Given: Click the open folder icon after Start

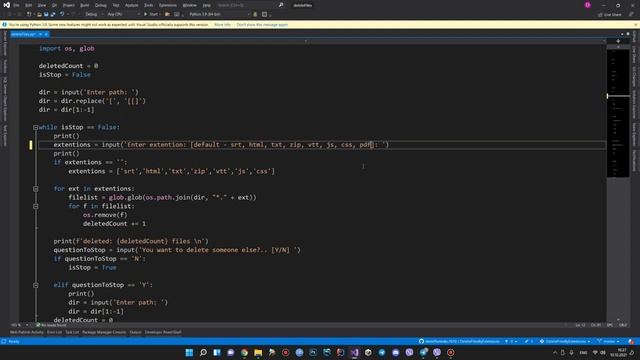Looking at the screenshot, I should coord(167,14).
